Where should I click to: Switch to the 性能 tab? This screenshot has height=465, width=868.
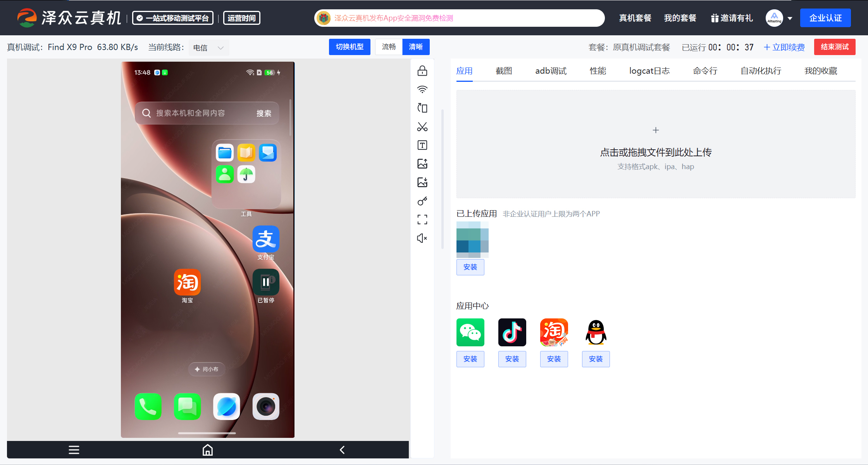pyautogui.click(x=598, y=71)
